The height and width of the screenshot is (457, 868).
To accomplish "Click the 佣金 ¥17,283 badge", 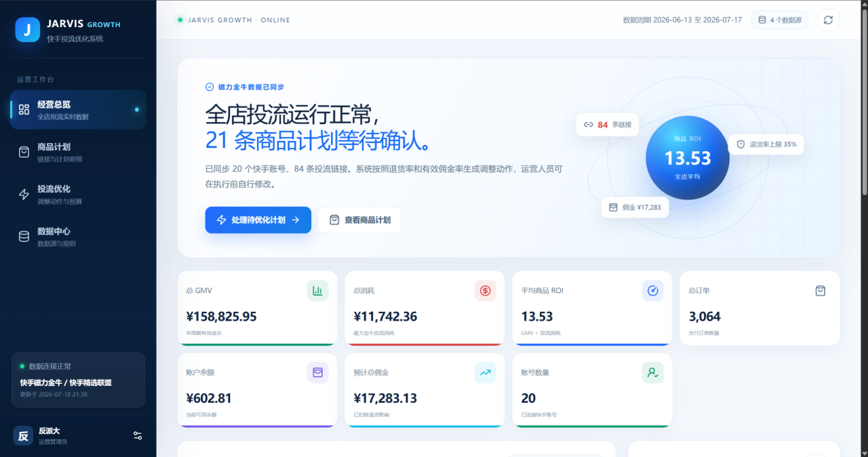I will 635,207.
